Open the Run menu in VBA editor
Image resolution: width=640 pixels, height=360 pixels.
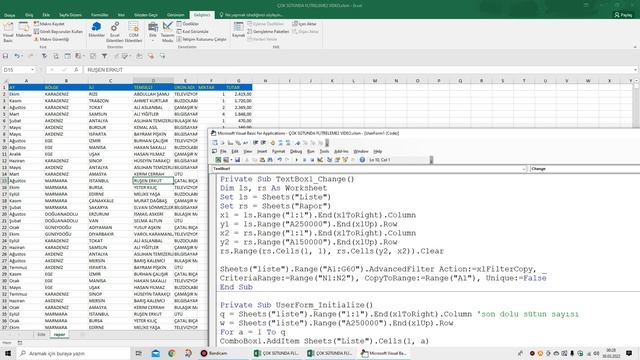tap(311, 151)
